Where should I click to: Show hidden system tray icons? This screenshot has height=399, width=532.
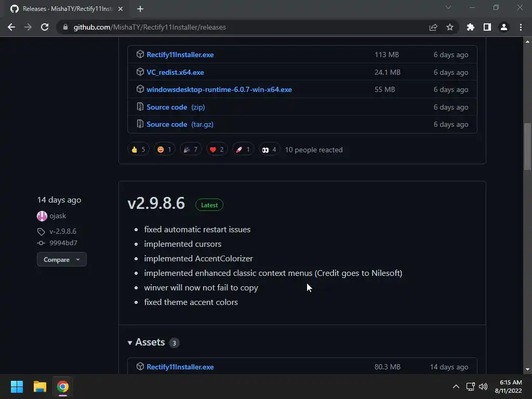click(x=456, y=387)
